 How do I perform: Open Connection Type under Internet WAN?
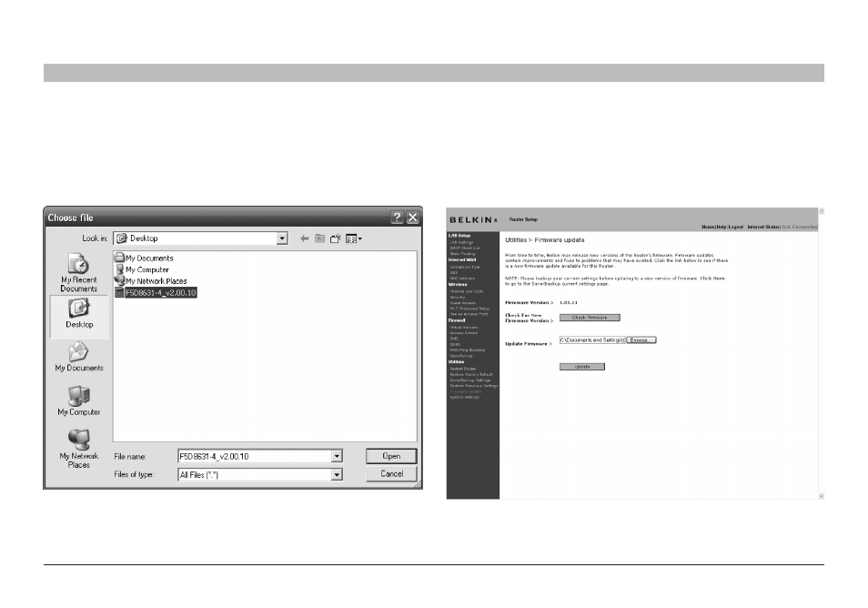tap(464, 267)
